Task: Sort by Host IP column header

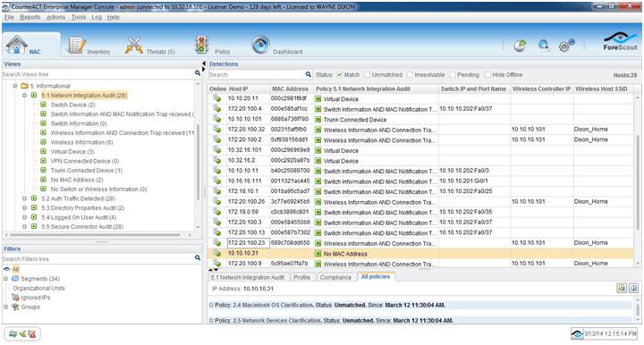Action: [x=249, y=89]
